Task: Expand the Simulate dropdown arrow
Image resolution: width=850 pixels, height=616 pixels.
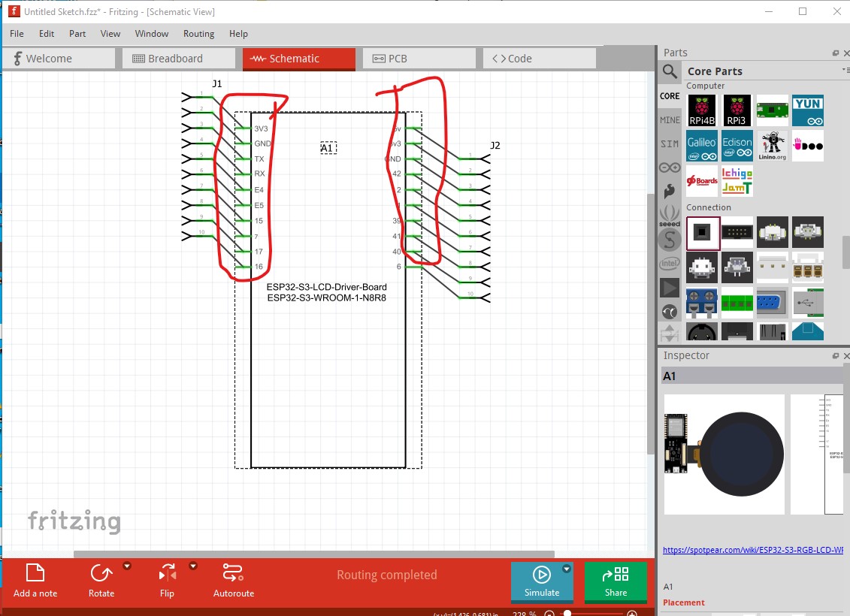Action: [x=567, y=569]
